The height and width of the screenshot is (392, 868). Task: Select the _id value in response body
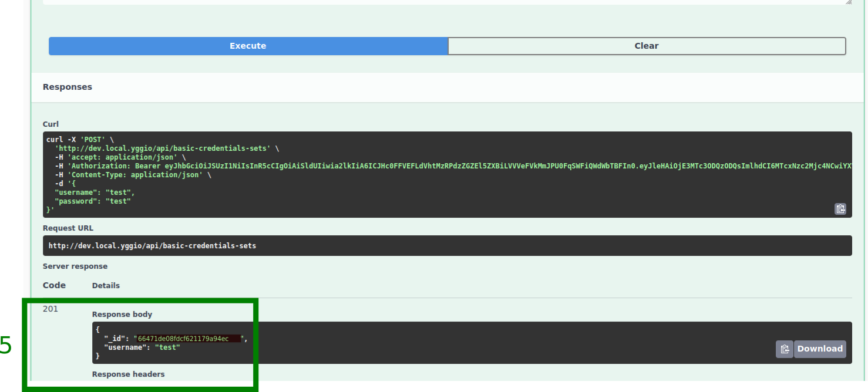pyautogui.click(x=189, y=339)
